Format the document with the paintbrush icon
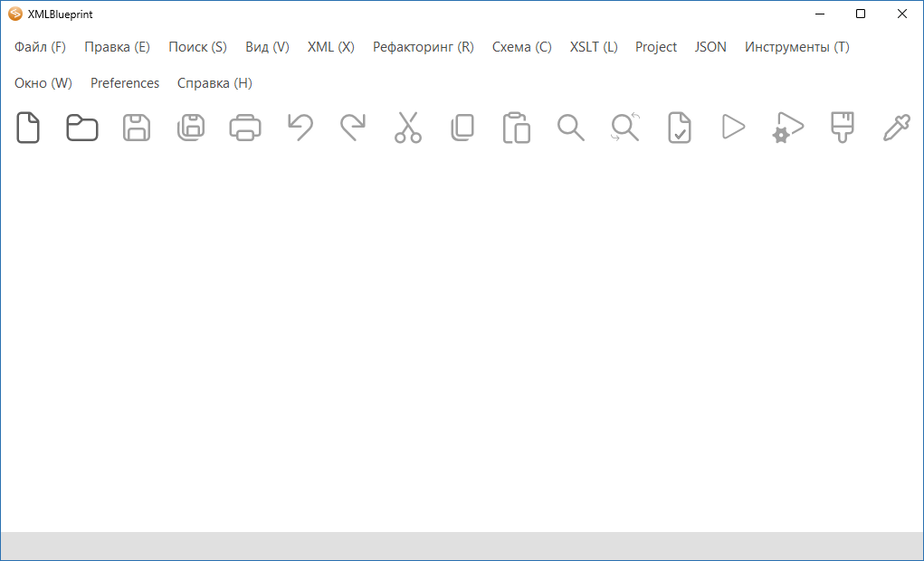This screenshot has width=924, height=561. coord(842,128)
